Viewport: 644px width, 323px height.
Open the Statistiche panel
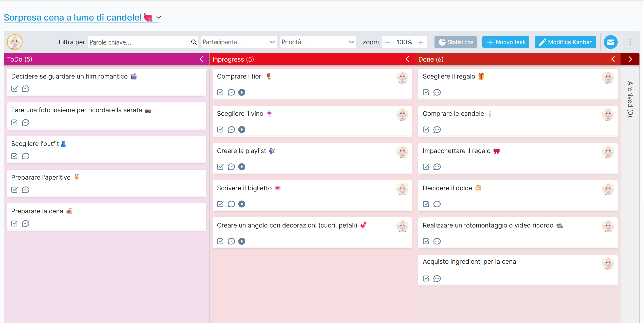pos(455,42)
